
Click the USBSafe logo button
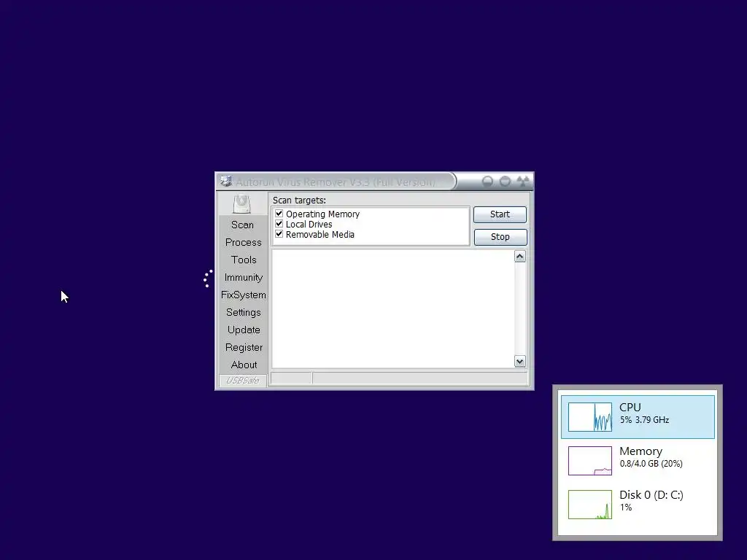click(x=242, y=381)
